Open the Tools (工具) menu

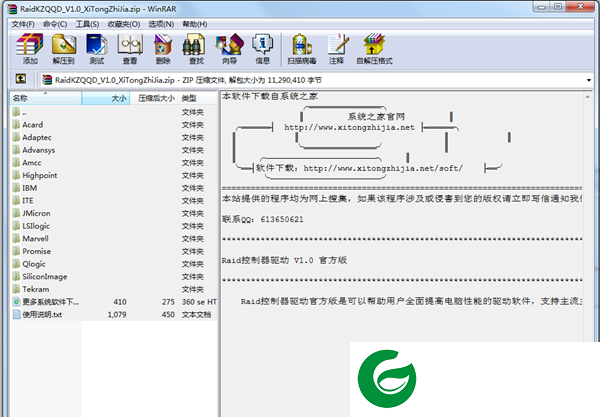[87, 24]
